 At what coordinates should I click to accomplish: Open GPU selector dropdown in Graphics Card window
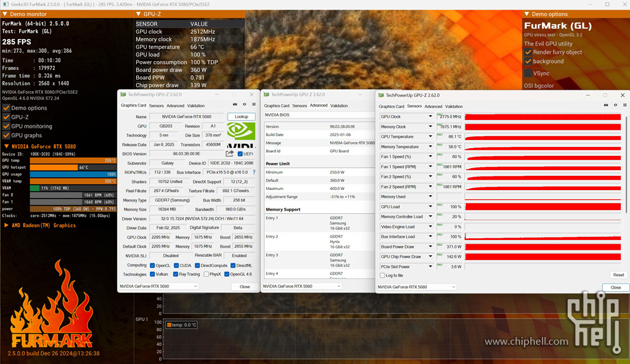tap(159, 286)
